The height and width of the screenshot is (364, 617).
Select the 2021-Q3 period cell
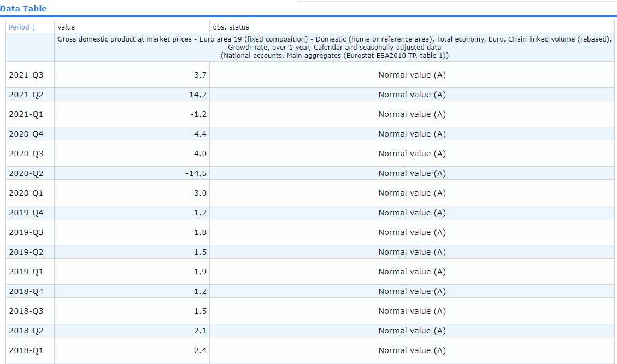26,75
